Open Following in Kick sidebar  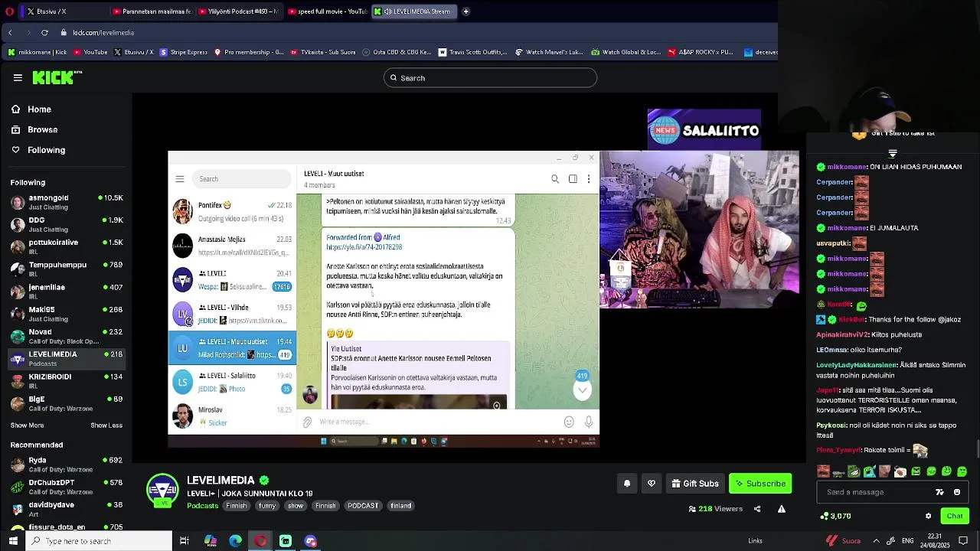46,150
